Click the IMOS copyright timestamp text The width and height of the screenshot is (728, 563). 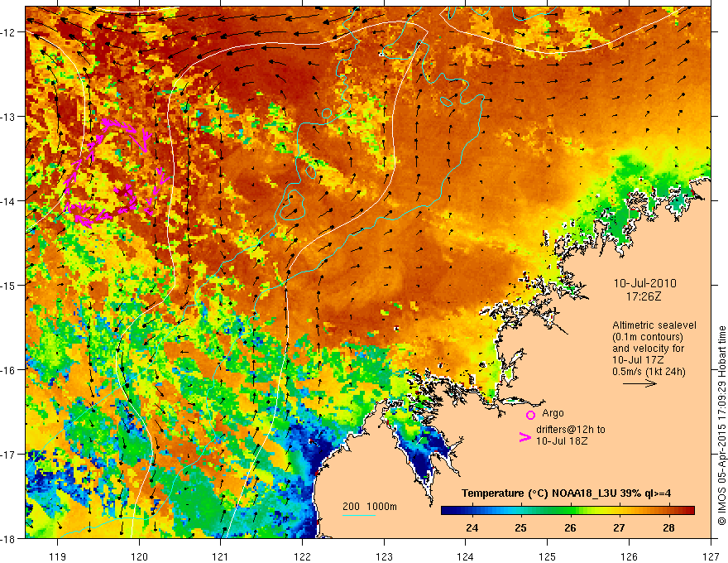click(x=721, y=425)
